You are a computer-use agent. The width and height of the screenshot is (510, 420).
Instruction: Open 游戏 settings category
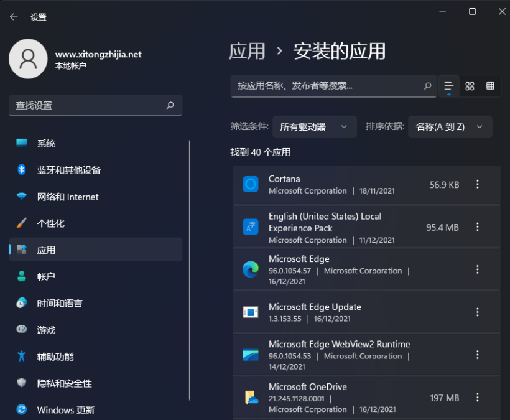(95, 330)
